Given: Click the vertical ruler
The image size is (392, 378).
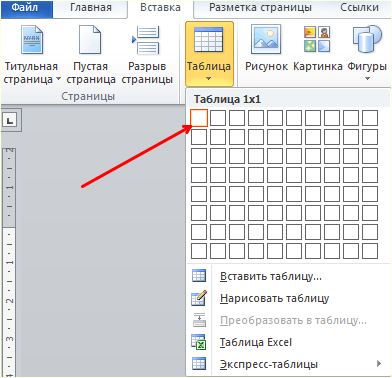Looking at the screenshot, I should pyautogui.click(x=10, y=262).
